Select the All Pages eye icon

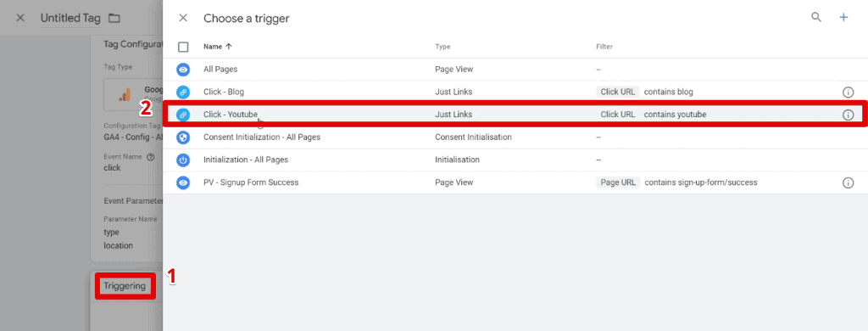click(183, 70)
